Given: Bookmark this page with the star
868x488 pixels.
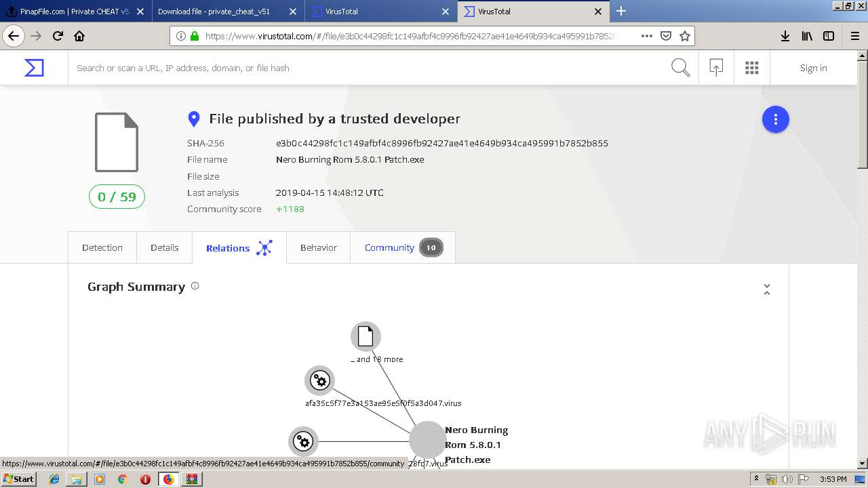Looking at the screenshot, I should (x=685, y=36).
